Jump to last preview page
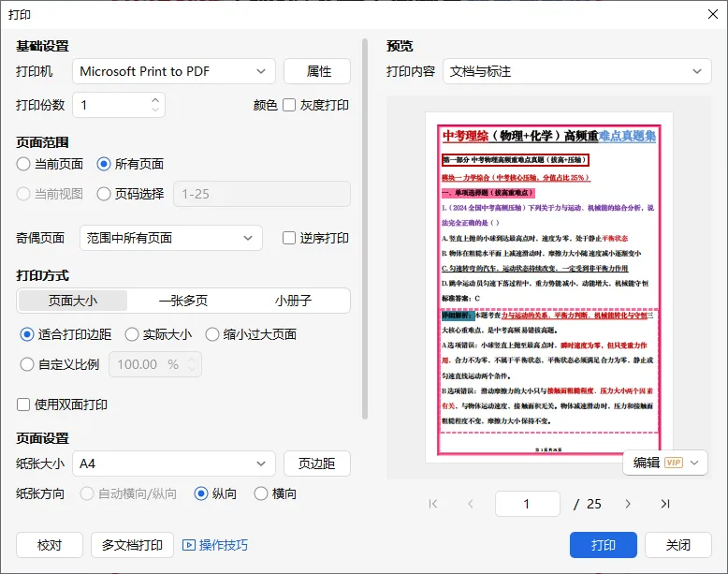Screen dimensions: 728x574 (x=665, y=504)
